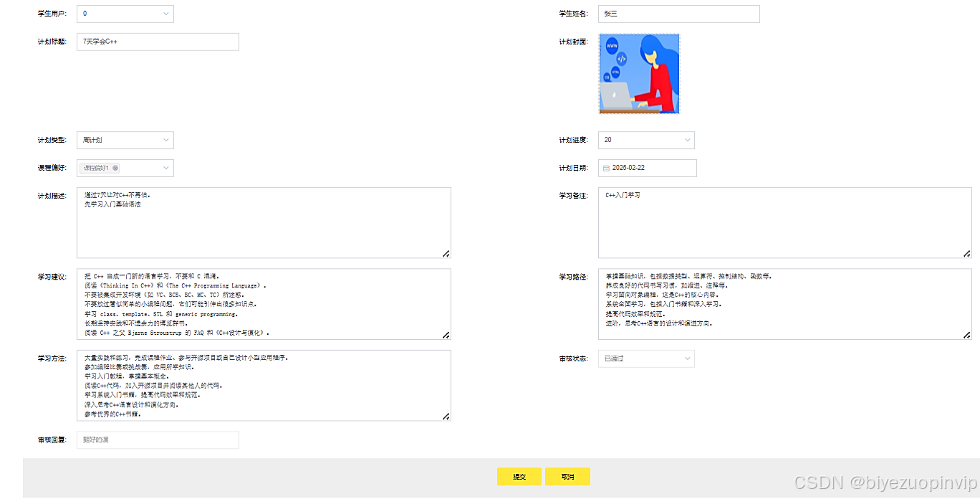Select the 计划标题 field showing 7天学会C++

(x=157, y=42)
